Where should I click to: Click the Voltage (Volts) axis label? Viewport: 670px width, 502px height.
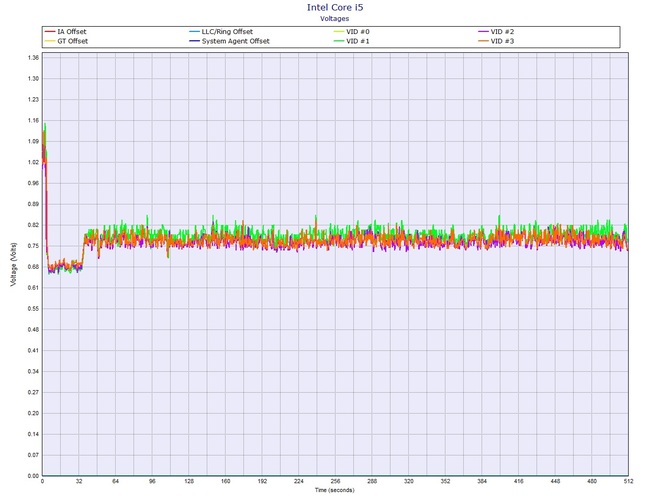(x=14, y=264)
